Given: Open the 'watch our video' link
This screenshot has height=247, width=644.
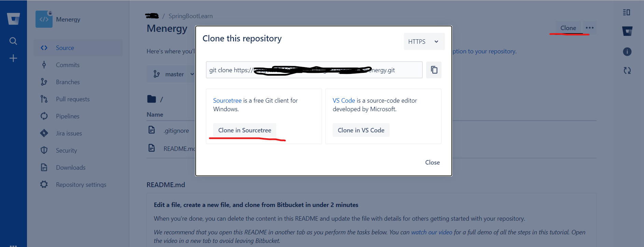Looking at the screenshot, I should pos(431,232).
